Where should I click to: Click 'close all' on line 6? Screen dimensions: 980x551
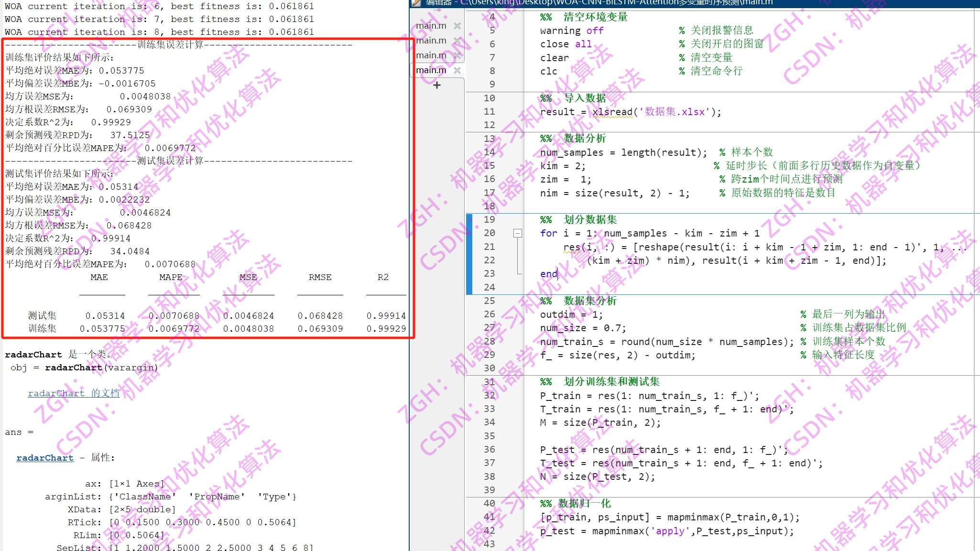(566, 44)
